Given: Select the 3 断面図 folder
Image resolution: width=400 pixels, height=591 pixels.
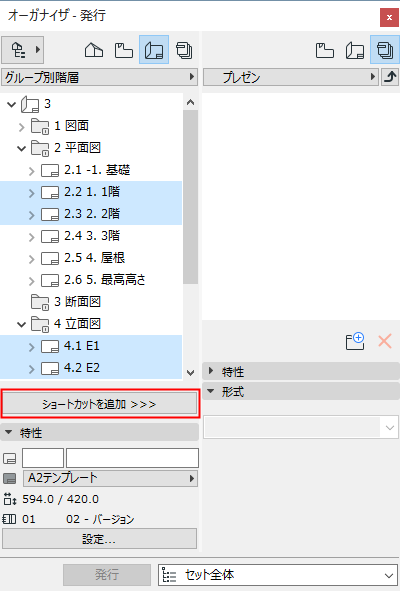Looking at the screenshot, I should (91, 302).
